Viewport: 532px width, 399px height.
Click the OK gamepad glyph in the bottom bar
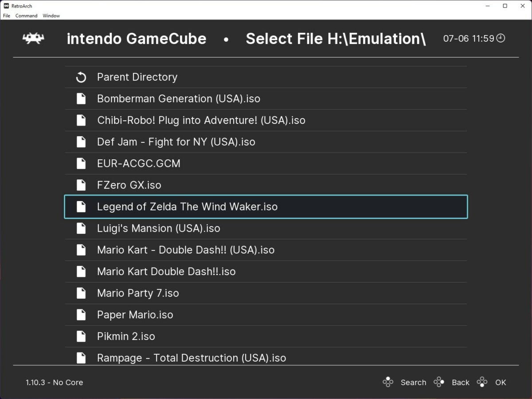pyautogui.click(x=482, y=382)
